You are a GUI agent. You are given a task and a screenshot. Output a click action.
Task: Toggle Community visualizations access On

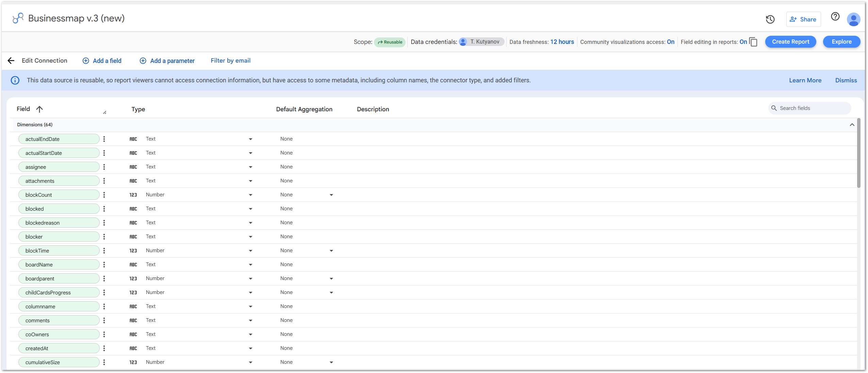670,42
